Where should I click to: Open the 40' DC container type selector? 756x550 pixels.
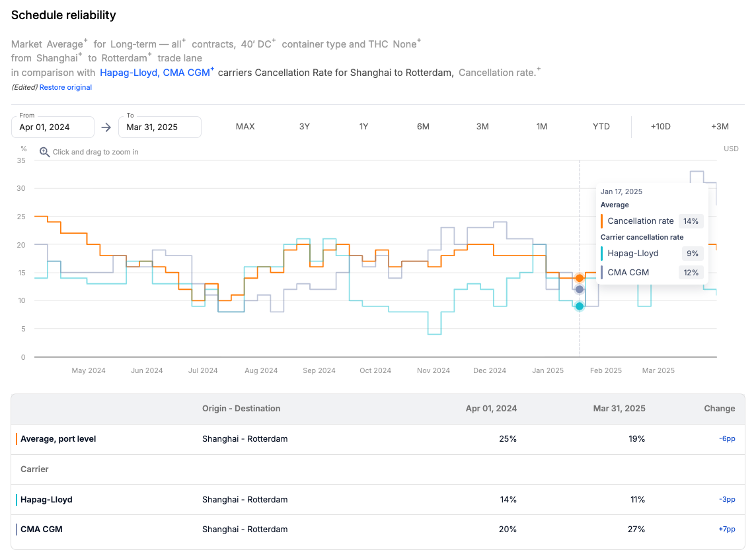pyautogui.click(x=255, y=44)
